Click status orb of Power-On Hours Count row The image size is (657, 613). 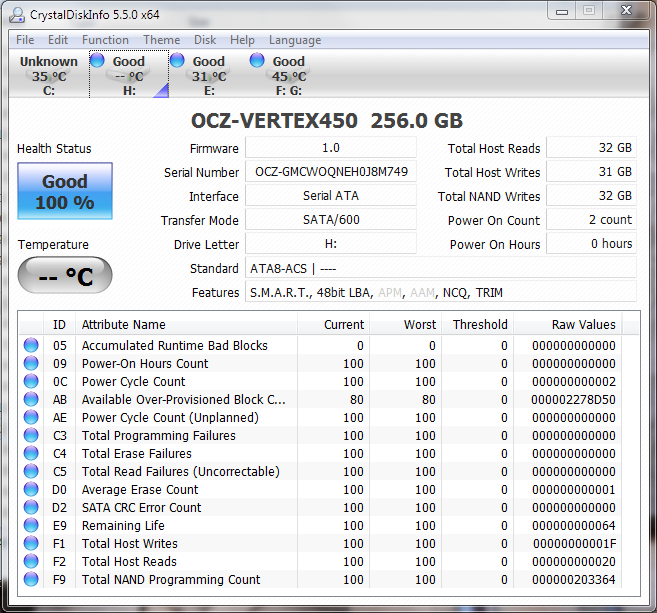(31, 363)
